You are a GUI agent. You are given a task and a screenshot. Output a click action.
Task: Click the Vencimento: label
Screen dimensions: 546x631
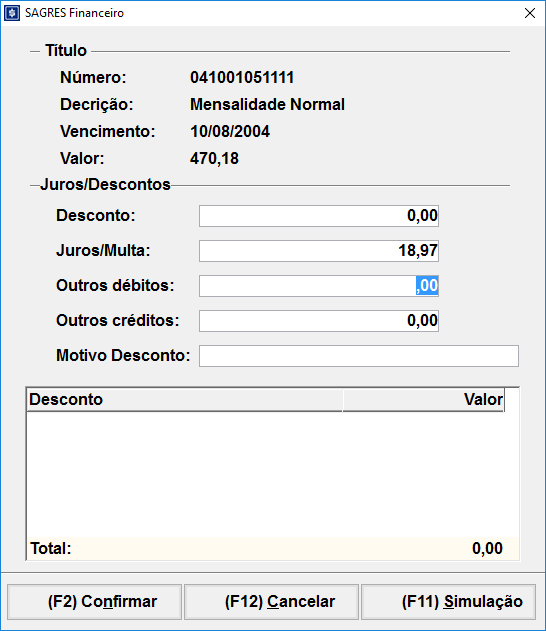coord(108,132)
